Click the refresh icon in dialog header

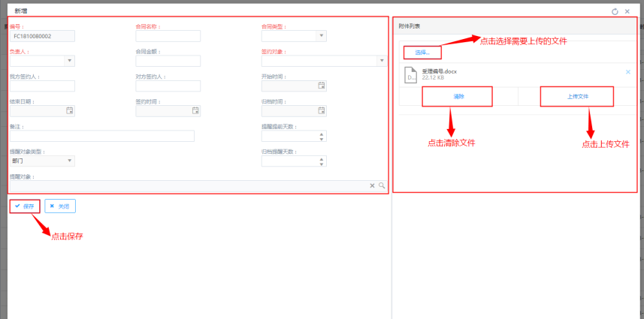(x=615, y=11)
